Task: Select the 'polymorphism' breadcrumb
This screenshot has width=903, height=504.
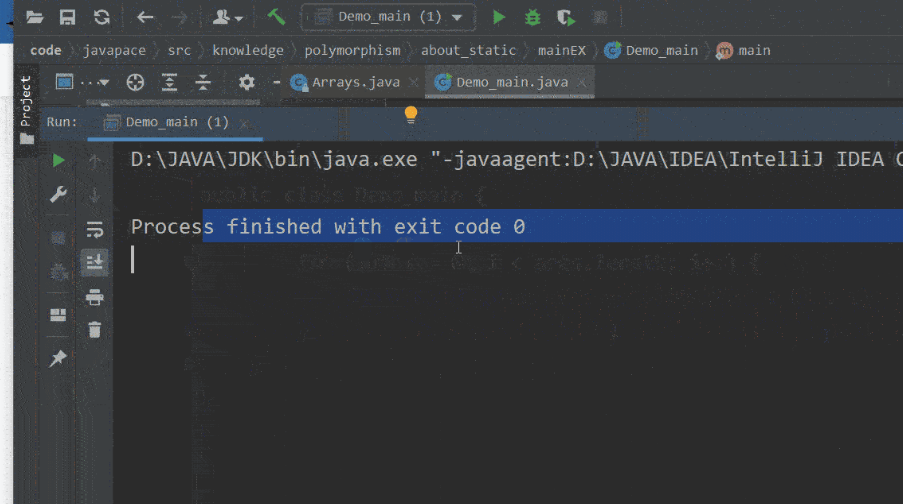Action: (352, 51)
